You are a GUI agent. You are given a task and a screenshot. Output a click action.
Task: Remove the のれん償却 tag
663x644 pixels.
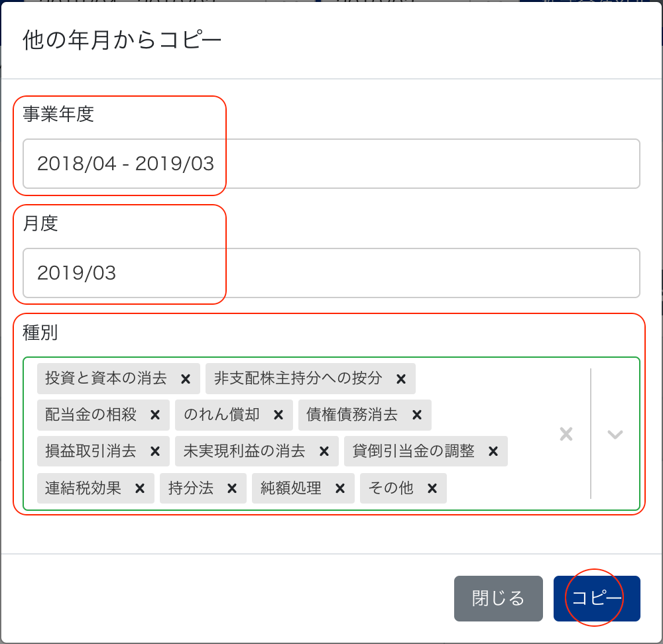[278, 415]
